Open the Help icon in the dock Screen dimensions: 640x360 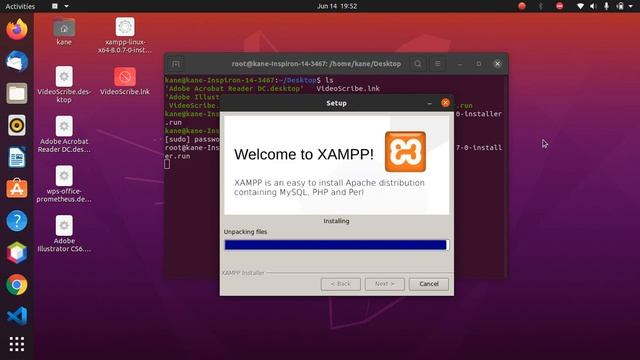point(17,221)
